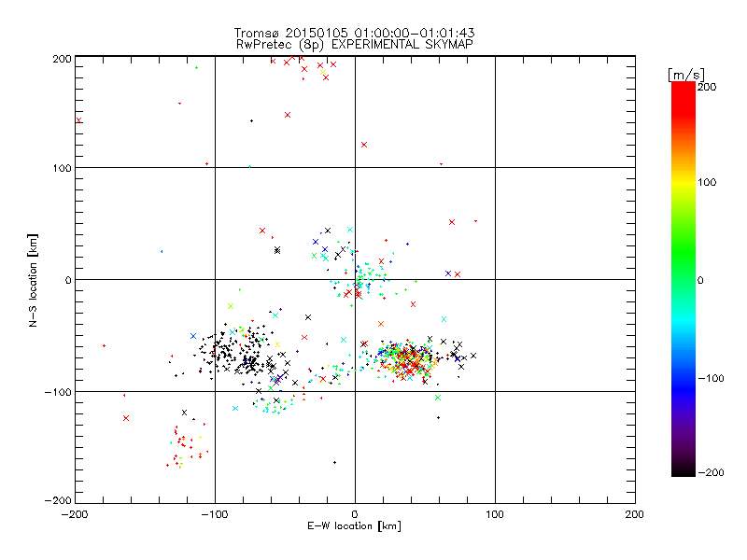
Task: Click the colorbar label '100'
Action: tap(707, 182)
